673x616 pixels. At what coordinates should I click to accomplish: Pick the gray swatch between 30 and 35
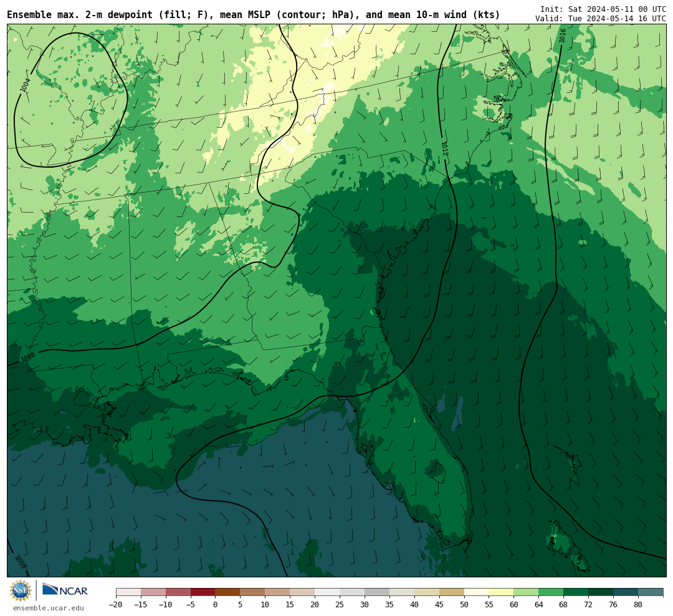pos(377,592)
